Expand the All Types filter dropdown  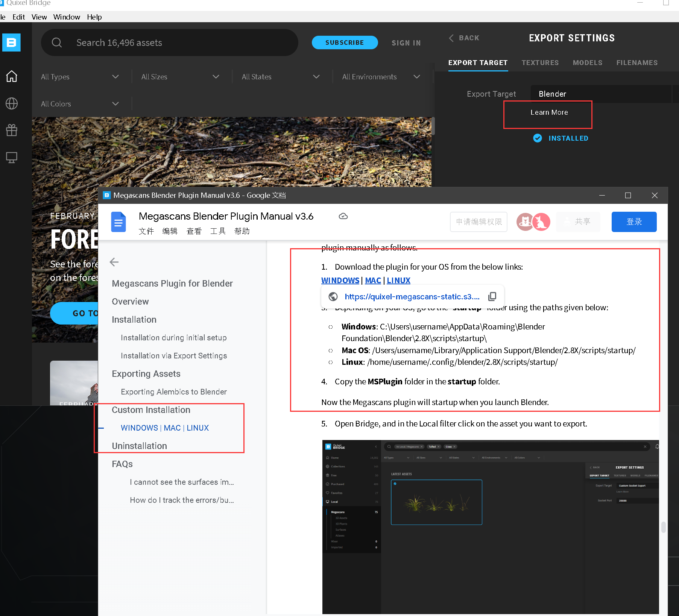(x=80, y=77)
